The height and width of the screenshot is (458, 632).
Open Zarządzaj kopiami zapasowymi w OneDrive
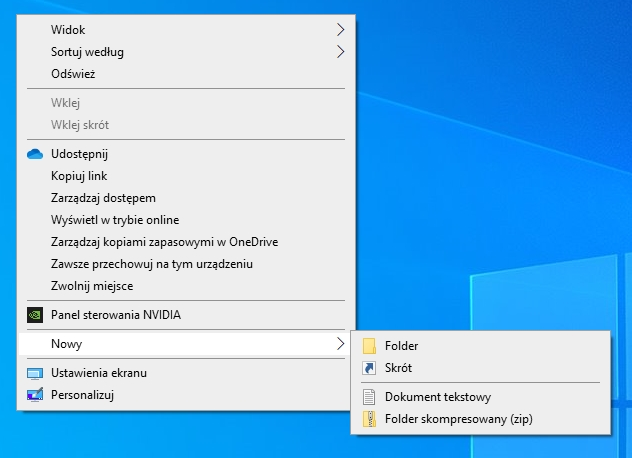pos(164,242)
